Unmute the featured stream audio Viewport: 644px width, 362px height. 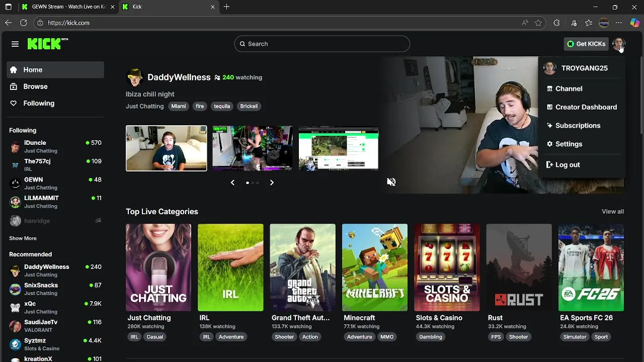[391, 182]
